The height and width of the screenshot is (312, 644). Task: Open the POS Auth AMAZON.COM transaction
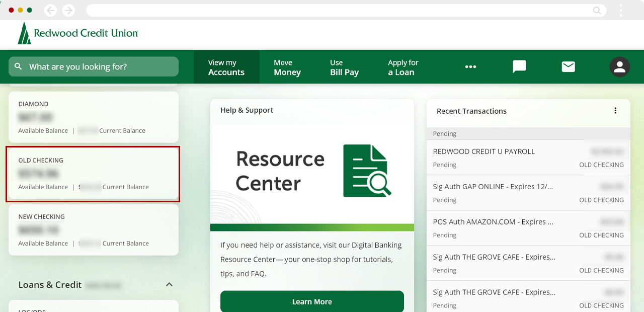(528, 228)
